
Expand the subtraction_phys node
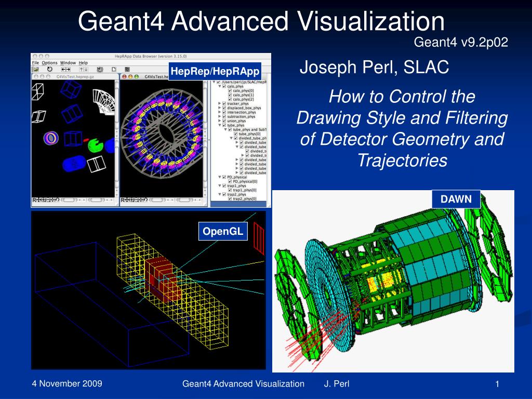click(220, 117)
